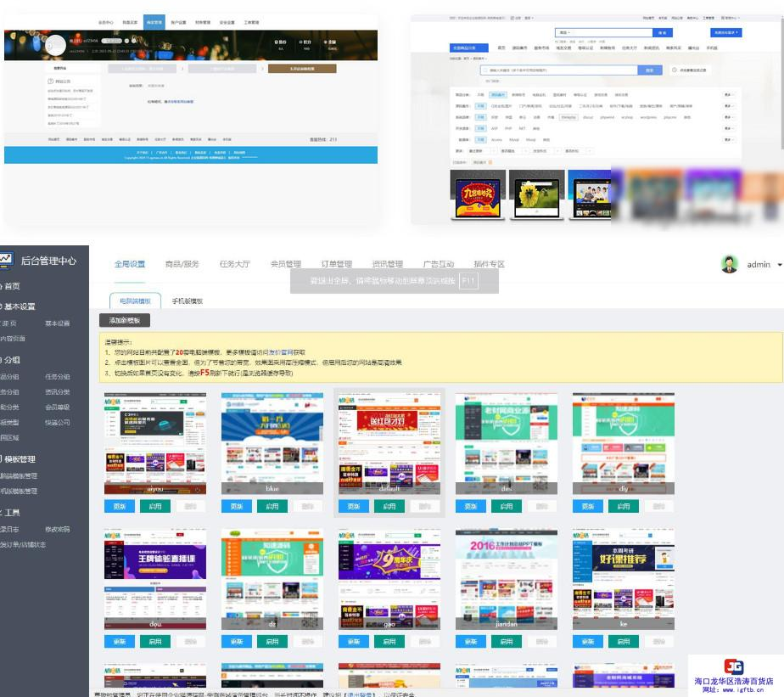Open the 商品/服务 top menu

point(182,264)
